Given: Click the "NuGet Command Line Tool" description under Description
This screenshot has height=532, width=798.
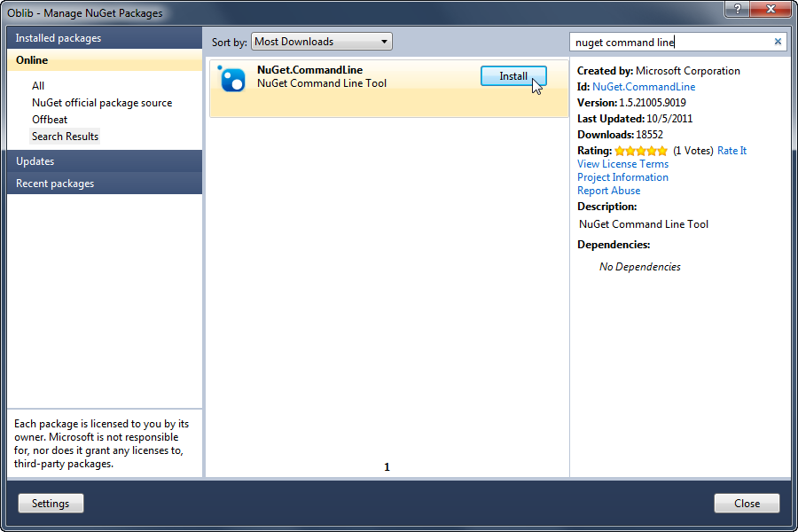Looking at the screenshot, I should pos(644,224).
